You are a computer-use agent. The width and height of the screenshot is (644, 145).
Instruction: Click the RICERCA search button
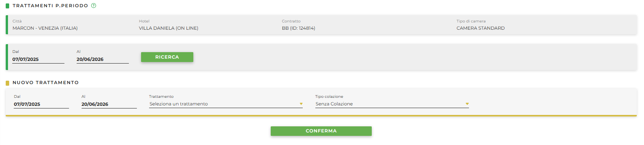click(167, 57)
